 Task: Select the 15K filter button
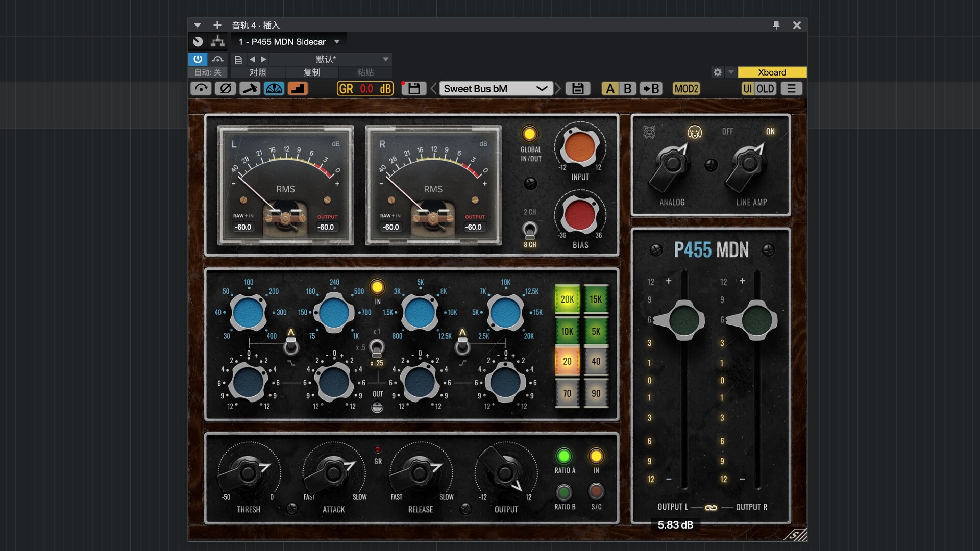596,299
